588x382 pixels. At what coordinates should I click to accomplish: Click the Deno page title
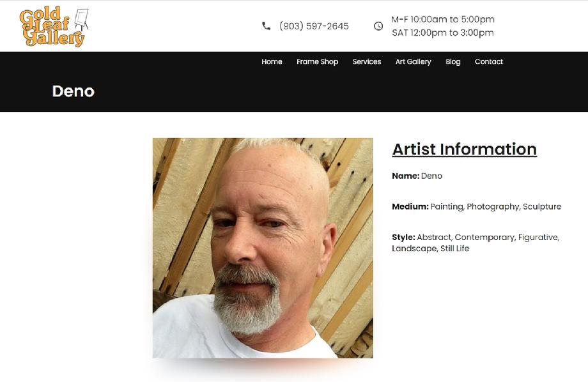[73, 91]
